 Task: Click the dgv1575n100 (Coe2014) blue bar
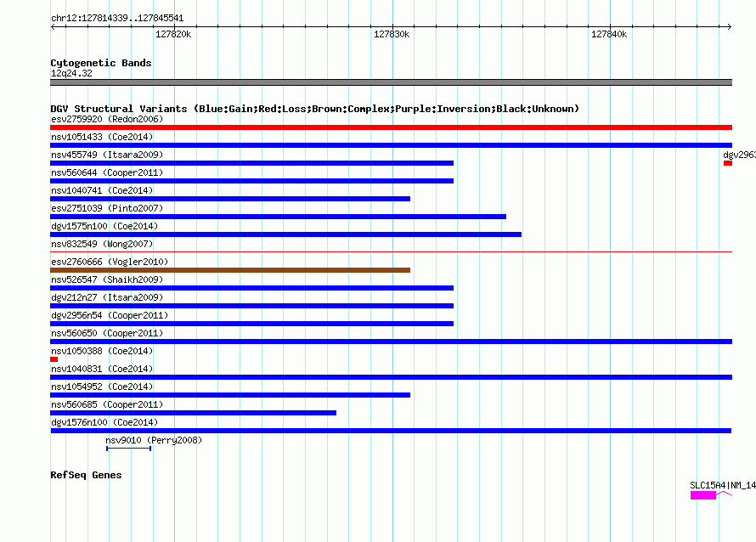click(286, 234)
